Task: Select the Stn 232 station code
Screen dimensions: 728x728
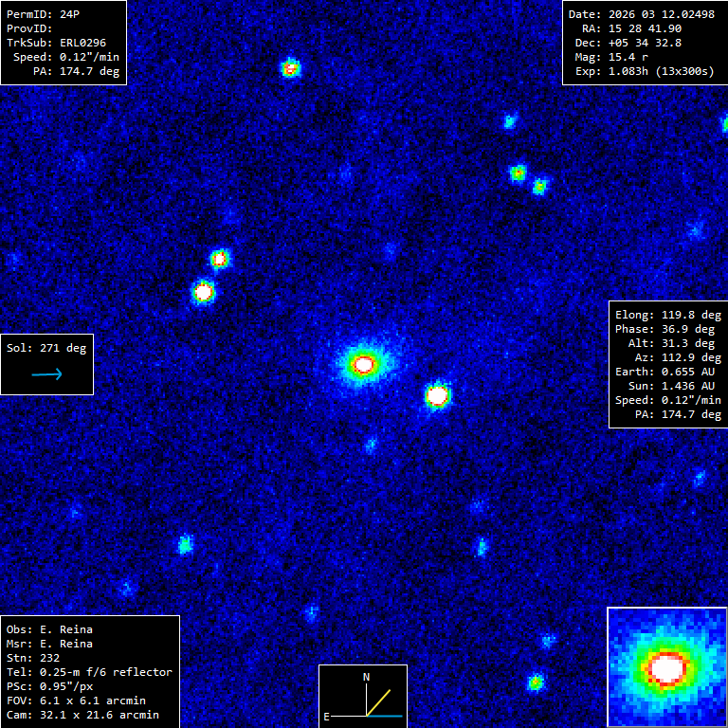Action: (33, 658)
